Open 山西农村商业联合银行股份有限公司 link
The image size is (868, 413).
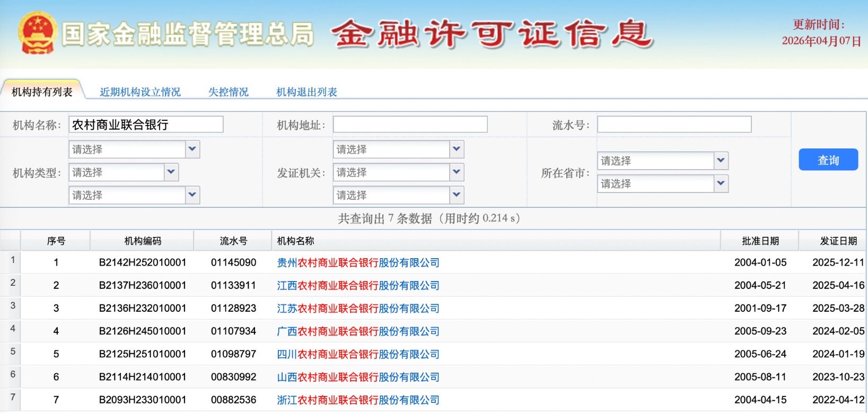[358, 377]
